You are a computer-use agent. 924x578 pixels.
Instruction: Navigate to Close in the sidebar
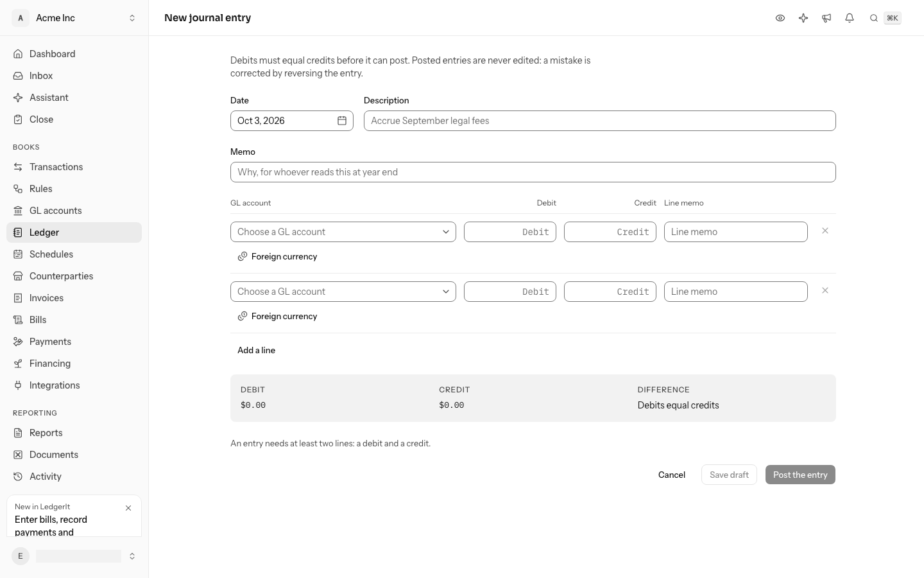point(74,119)
